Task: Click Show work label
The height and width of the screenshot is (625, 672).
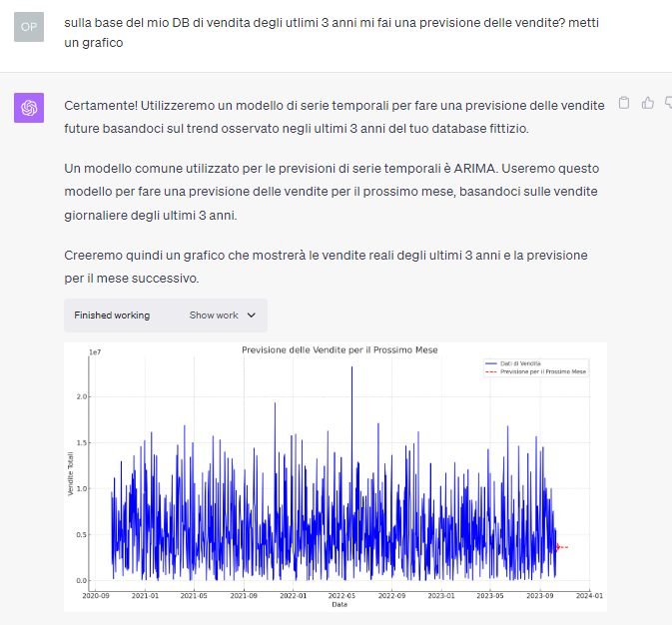Action: 214,315
